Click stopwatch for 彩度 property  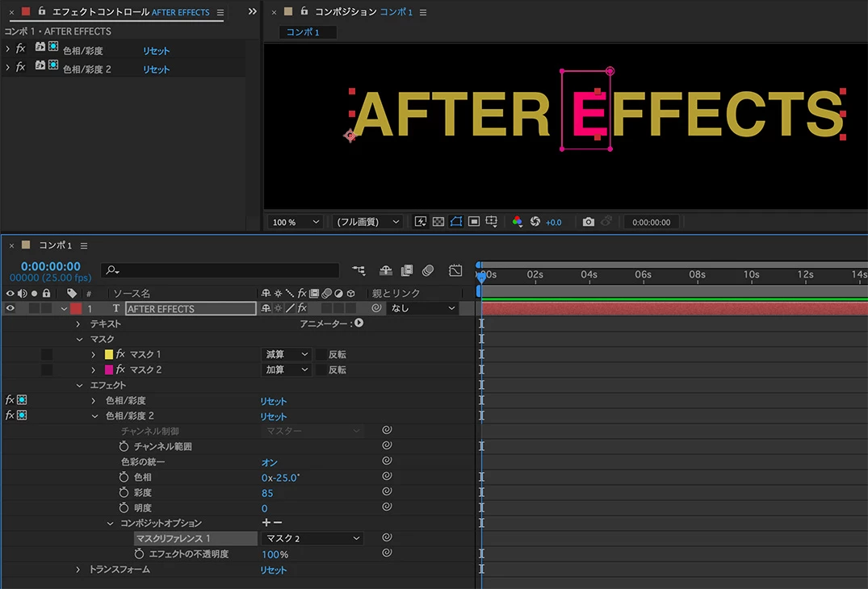124,492
